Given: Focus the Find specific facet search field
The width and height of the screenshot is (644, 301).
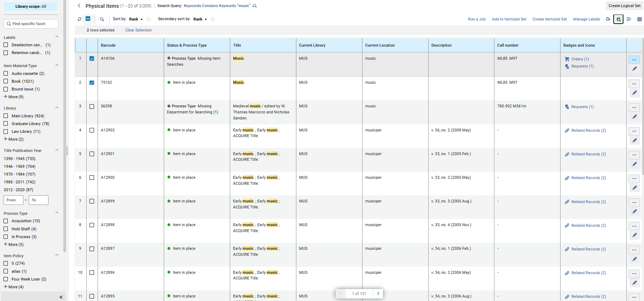Looking at the screenshot, I should point(31,24).
